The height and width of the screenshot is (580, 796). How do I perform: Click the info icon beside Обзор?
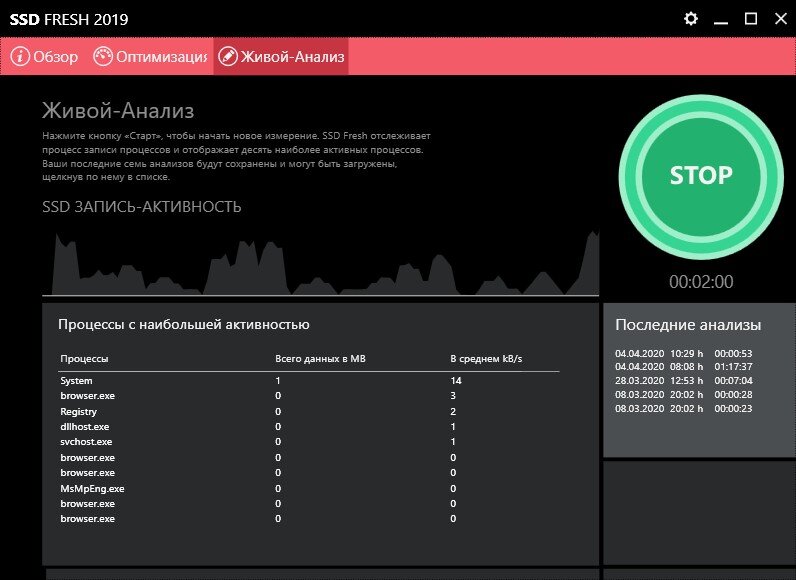[x=20, y=56]
